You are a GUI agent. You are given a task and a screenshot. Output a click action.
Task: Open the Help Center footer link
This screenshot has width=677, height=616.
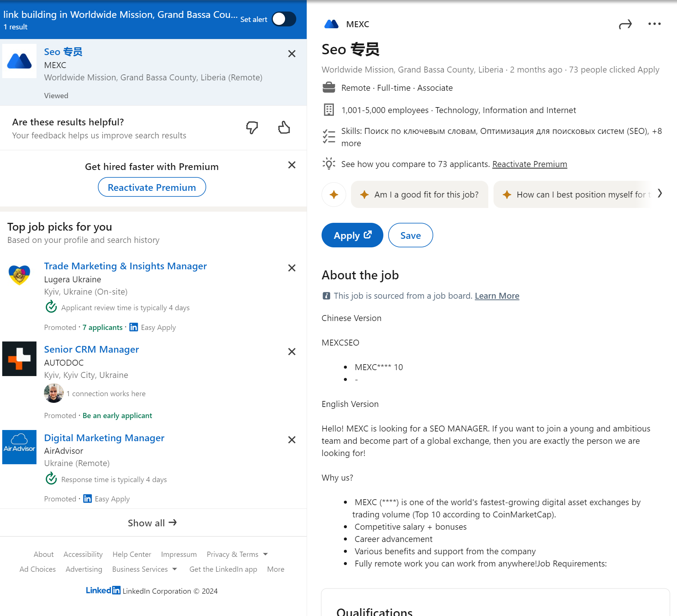[132, 554]
